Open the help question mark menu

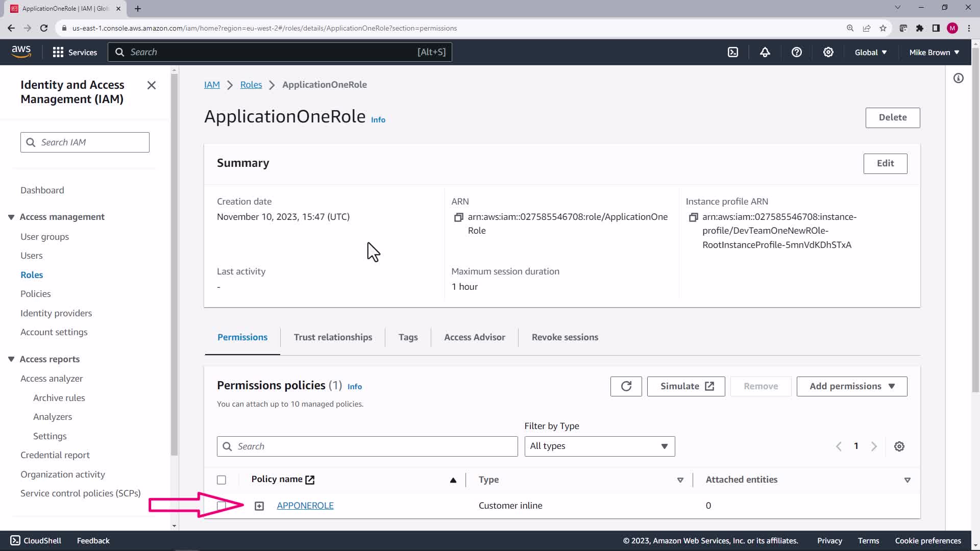pyautogui.click(x=796, y=52)
